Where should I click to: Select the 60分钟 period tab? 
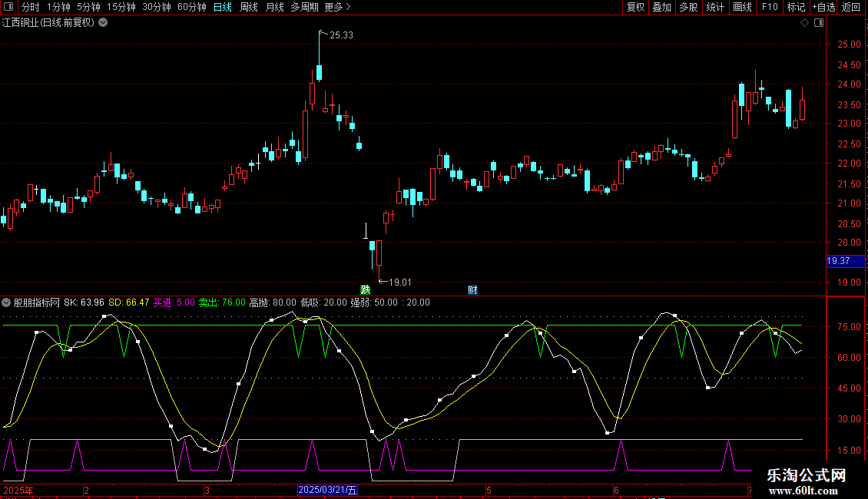[191, 8]
